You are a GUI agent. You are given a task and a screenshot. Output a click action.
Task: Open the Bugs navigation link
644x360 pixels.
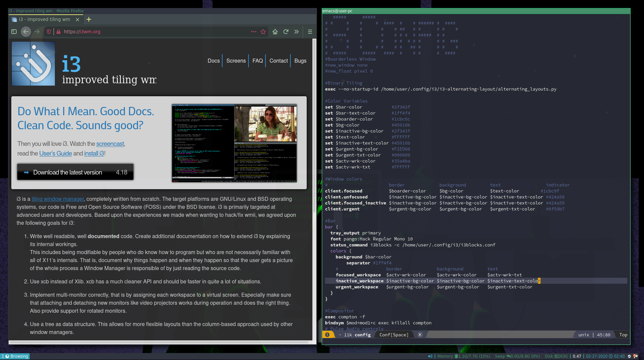click(x=300, y=61)
